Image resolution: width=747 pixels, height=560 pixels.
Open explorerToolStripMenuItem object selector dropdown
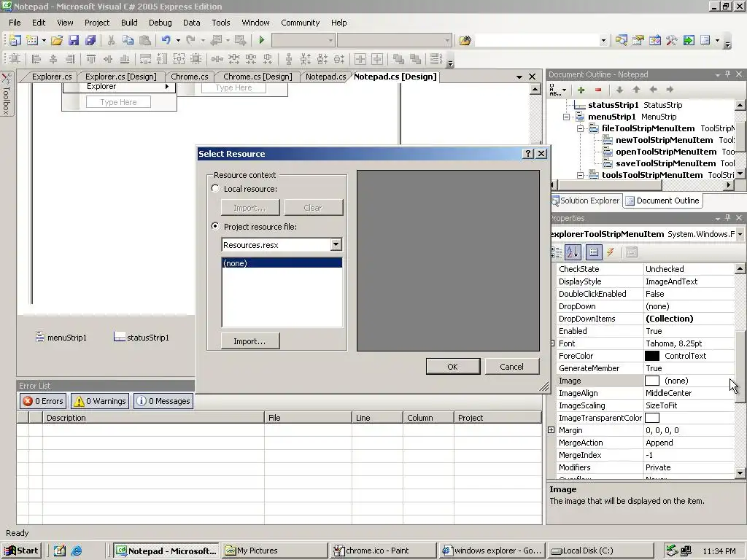(x=740, y=234)
